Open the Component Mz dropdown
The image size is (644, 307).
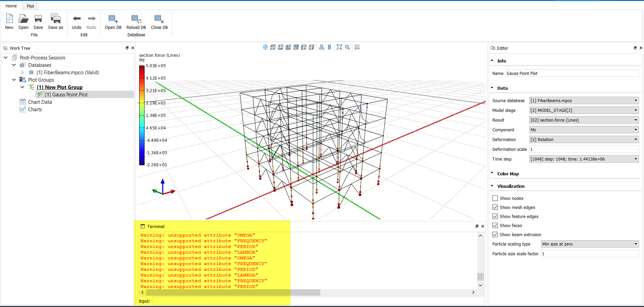pyautogui.click(x=584, y=130)
